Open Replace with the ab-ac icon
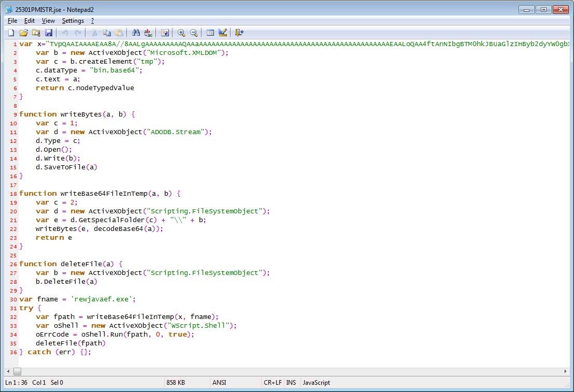This screenshot has width=574, height=392. (148, 33)
